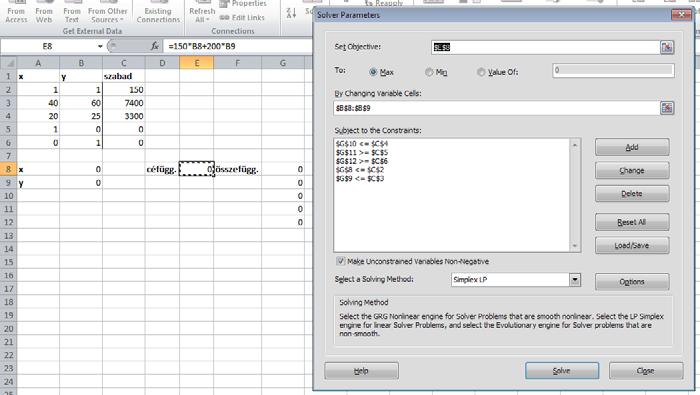
Task: Toggle Make Unconstrained Variables Non-Negative checkbox
Action: coord(341,261)
